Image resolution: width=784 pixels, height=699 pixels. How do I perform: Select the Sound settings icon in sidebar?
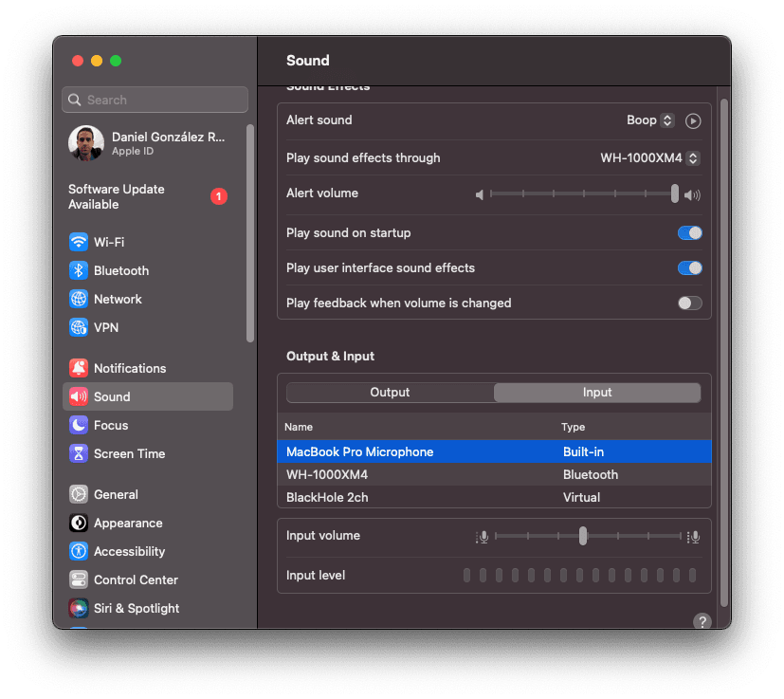point(81,396)
